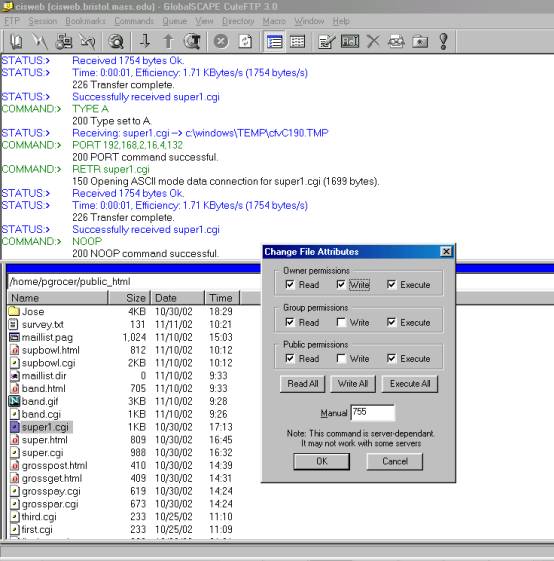The width and height of the screenshot is (554, 561).
Task: Sort files by the Time column header
Action: (222, 298)
